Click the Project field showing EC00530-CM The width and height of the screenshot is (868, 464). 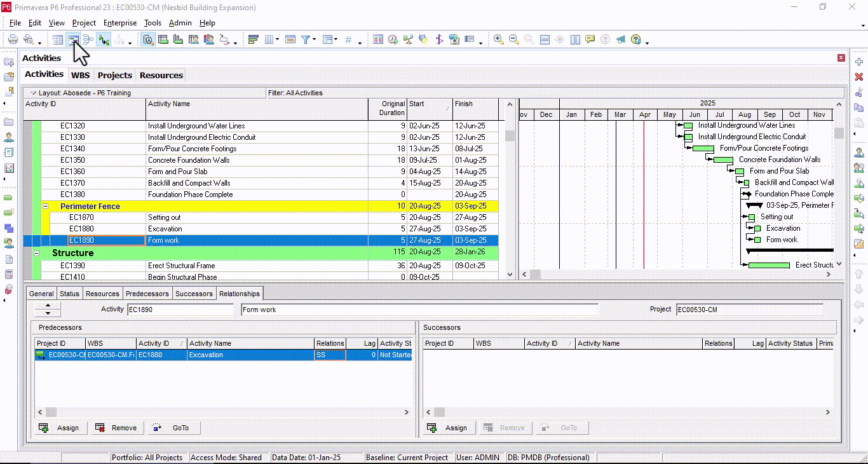click(750, 310)
